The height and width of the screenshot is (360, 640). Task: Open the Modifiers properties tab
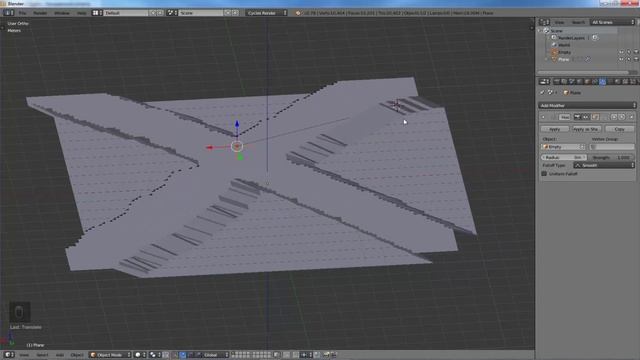603,82
